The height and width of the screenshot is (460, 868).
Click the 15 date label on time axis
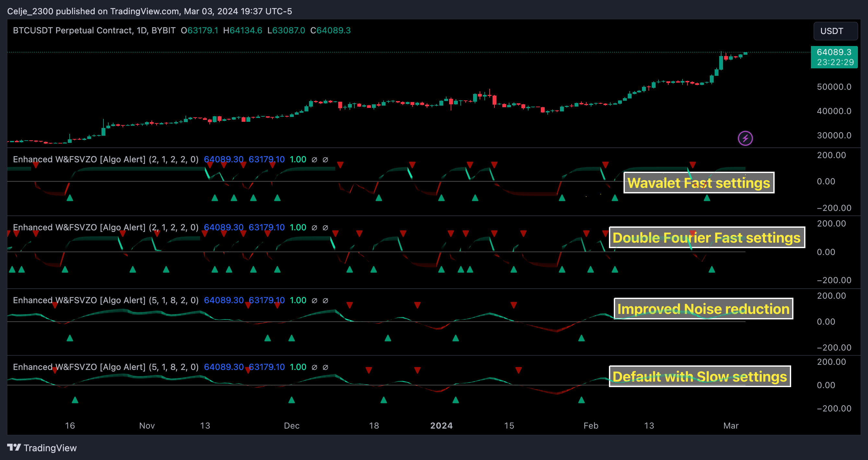(509, 426)
